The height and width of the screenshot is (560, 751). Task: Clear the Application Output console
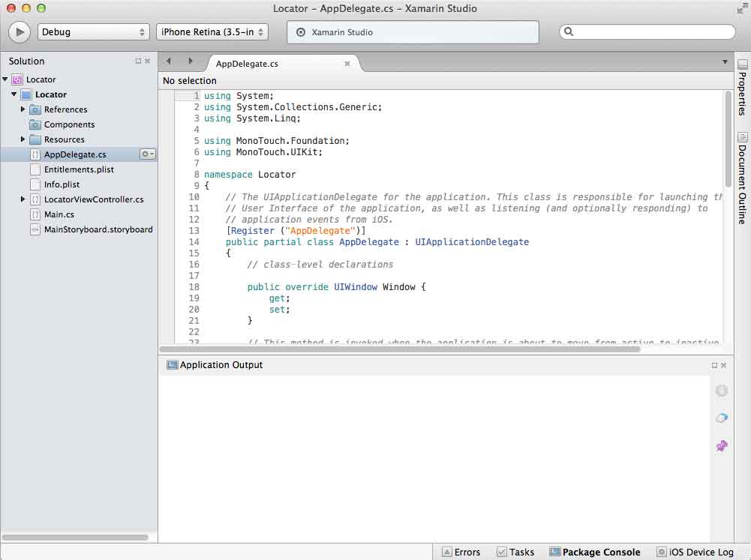pos(722,418)
